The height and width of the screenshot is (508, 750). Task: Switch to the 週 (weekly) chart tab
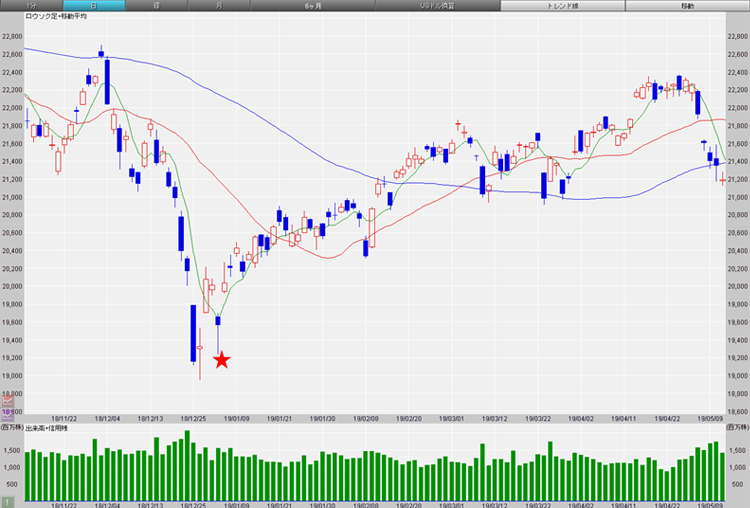[x=157, y=6]
